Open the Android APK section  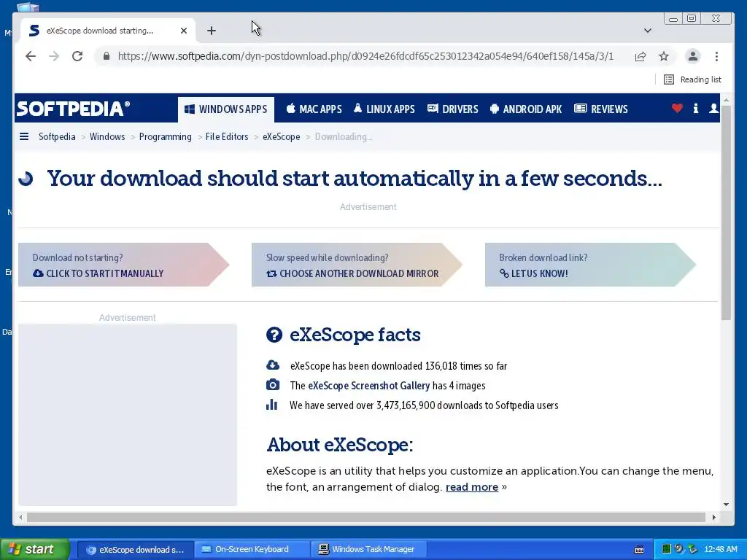[526, 109]
